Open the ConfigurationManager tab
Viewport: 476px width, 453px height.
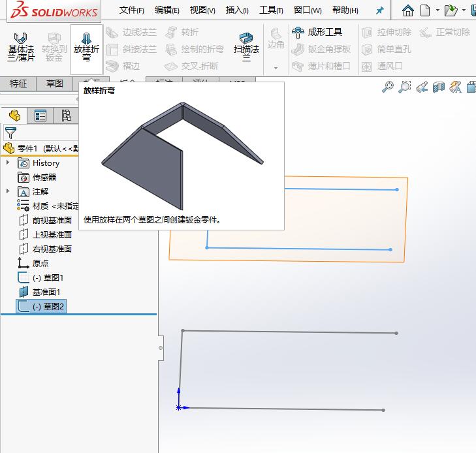tap(66, 116)
